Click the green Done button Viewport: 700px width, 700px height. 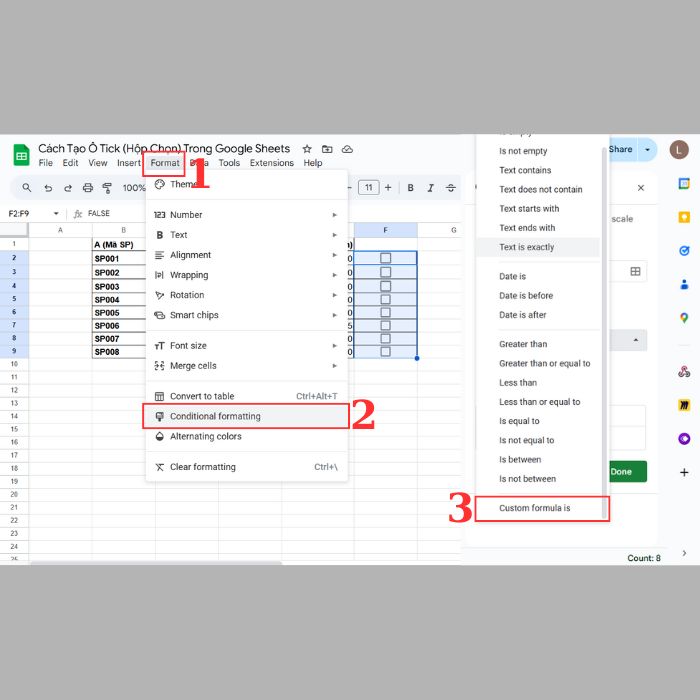[626, 471]
